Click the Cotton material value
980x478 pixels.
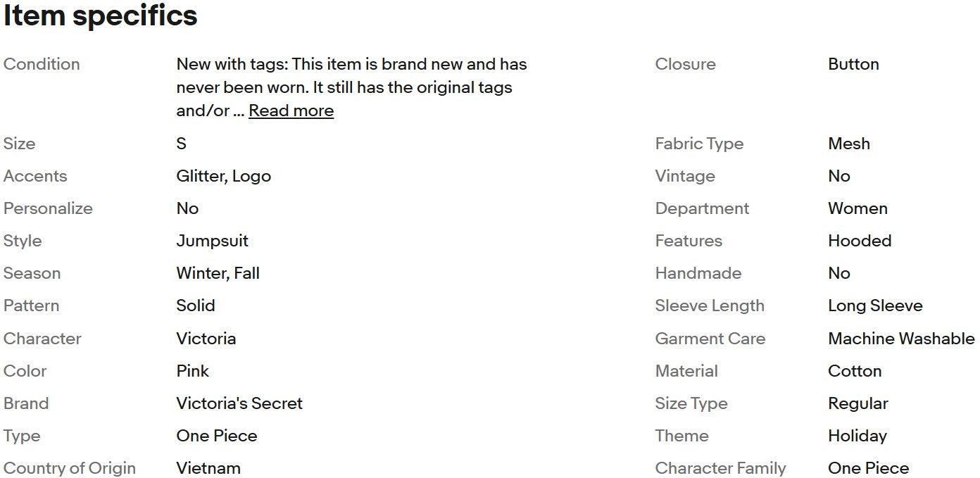855,371
